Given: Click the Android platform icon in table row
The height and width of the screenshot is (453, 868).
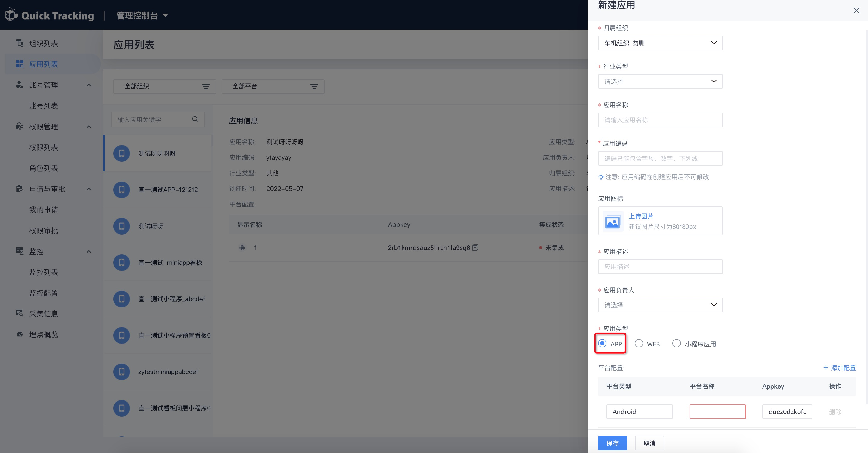Looking at the screenshot, I should point(242,248).
